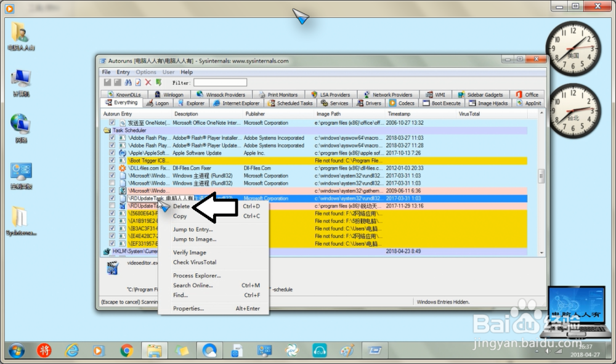Check the second RDUpdateTask entry checkbox
This screenshot has width=616, height=364.
112,206
